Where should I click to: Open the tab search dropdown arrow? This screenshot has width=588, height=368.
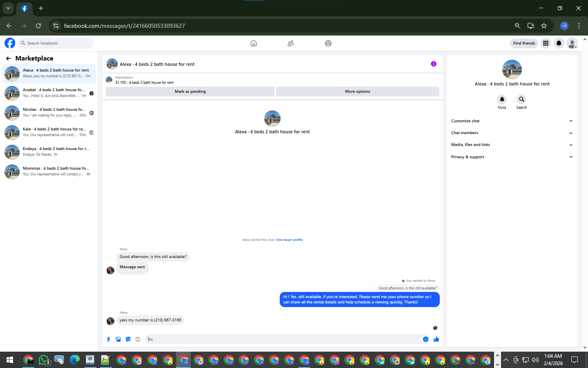point(8,8)
